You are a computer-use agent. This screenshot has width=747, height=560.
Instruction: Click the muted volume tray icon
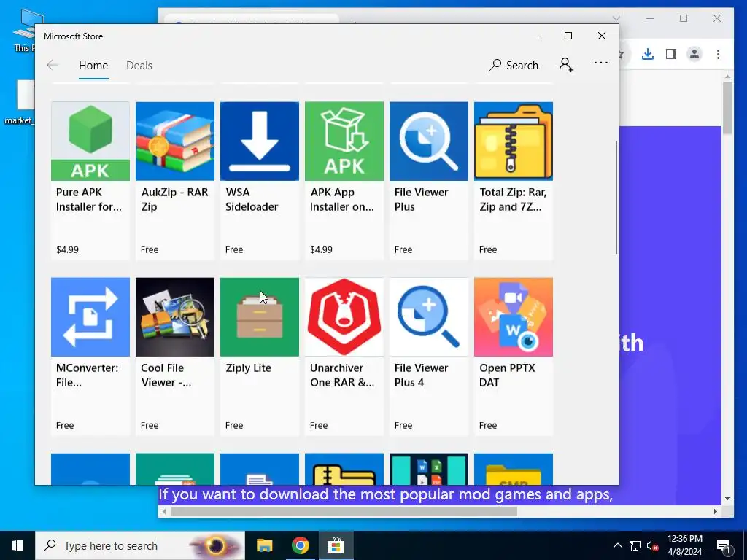tap(652, 545)
